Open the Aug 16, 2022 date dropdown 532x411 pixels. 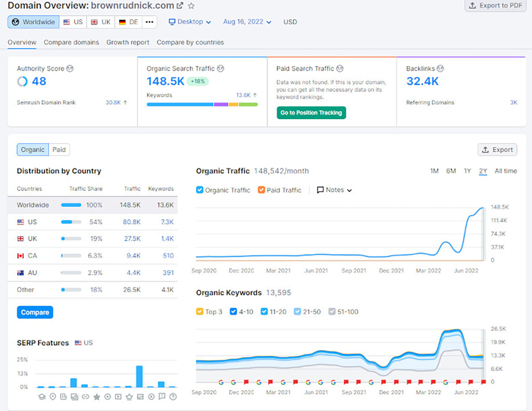pos(247,22)
